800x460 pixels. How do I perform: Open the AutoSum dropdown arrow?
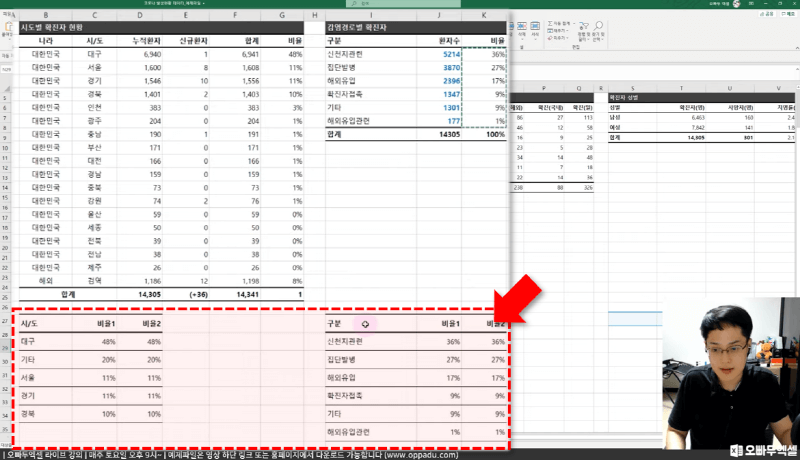574,23
